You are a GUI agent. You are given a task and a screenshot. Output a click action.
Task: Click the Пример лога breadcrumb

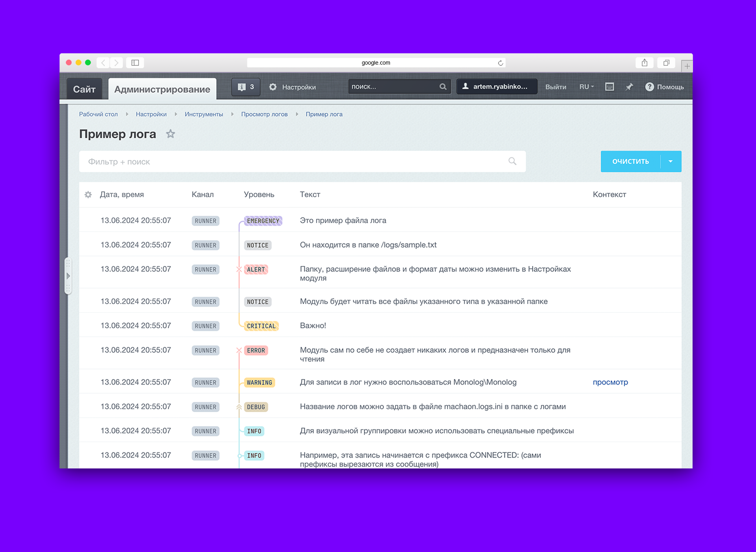point(324,114)
